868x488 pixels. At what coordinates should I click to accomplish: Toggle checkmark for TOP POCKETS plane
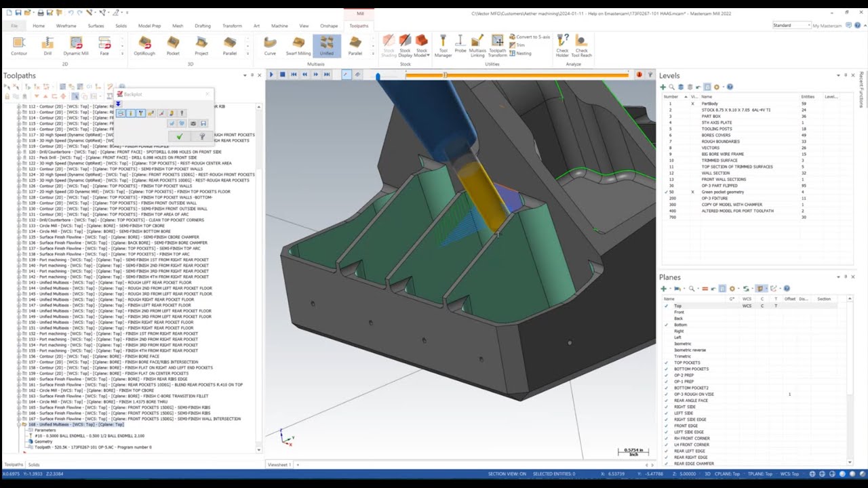coord(667,363)
